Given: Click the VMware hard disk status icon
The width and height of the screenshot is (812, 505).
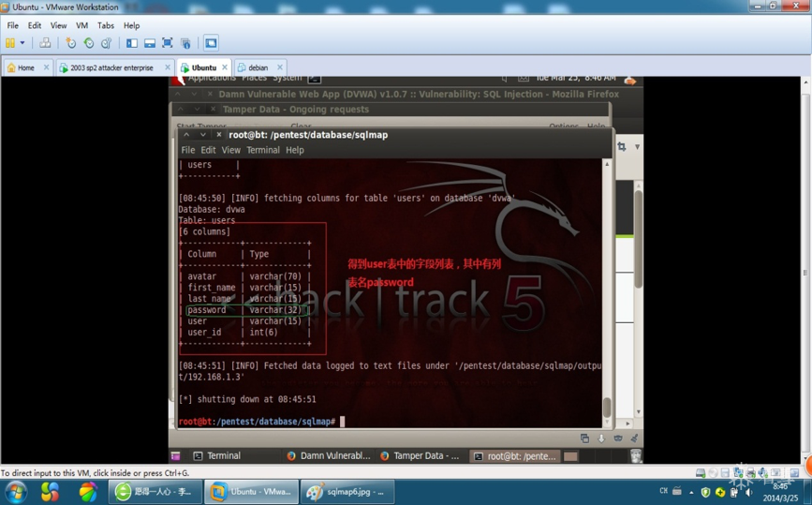Looking at the screenshot, I should (701, 472).
